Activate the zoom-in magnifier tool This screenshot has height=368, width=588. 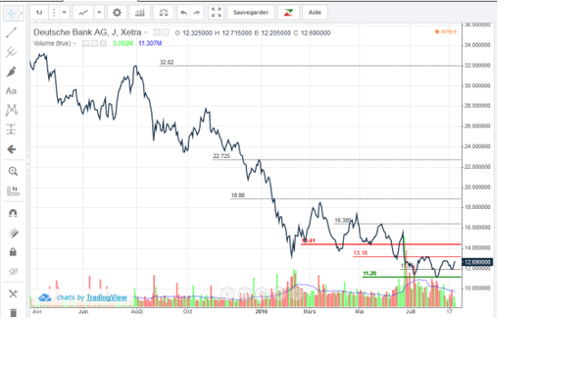tap(13, 171)
